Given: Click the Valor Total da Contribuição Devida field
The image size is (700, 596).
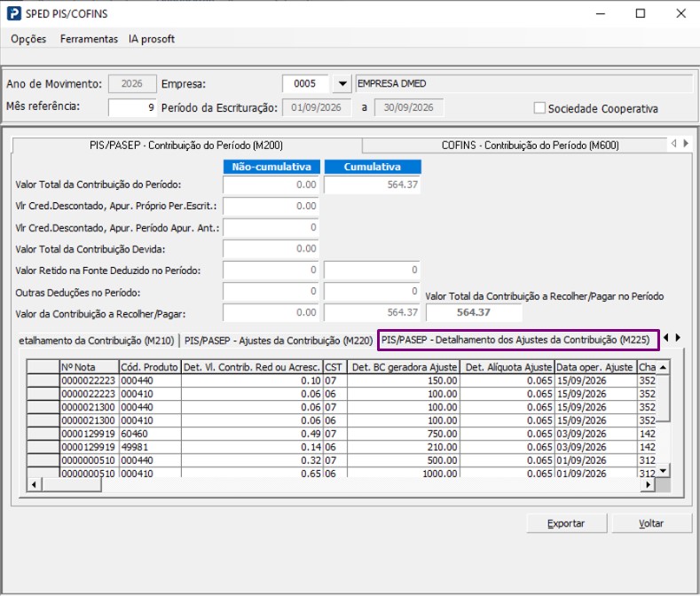Looking at the screenshot, I should point(271,248).
